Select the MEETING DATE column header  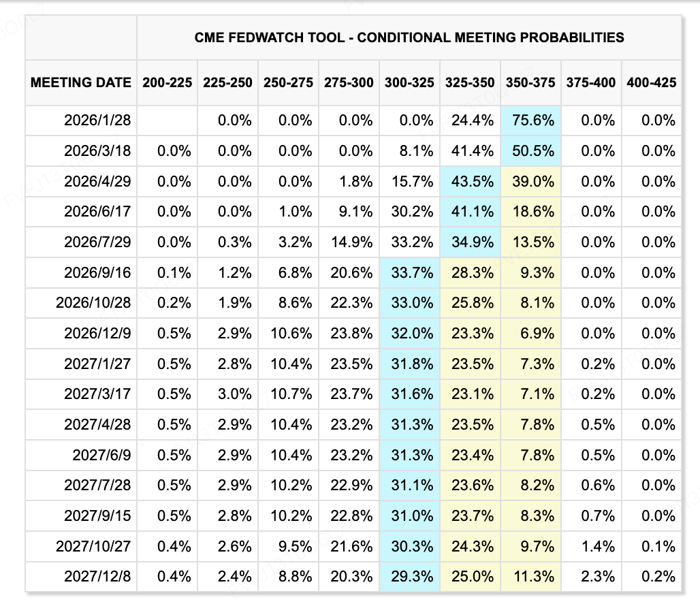point(81,82)
